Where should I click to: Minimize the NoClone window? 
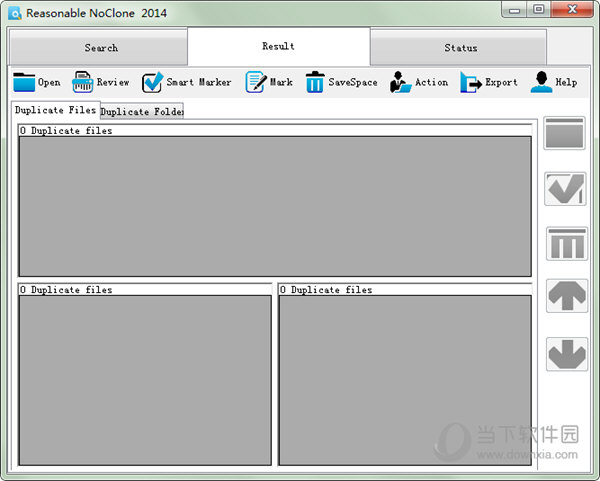click(514, 10)
